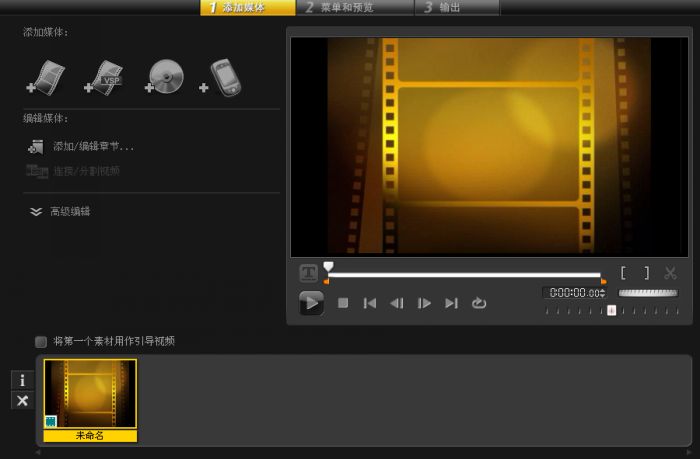Click the timecode stepper arrows

coord(603,293)
